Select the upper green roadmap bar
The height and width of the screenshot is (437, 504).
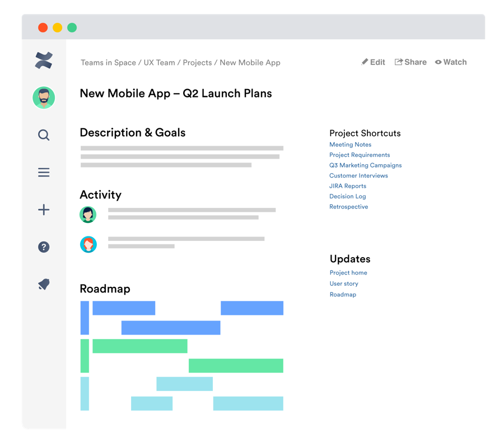(x=140, y=346)
